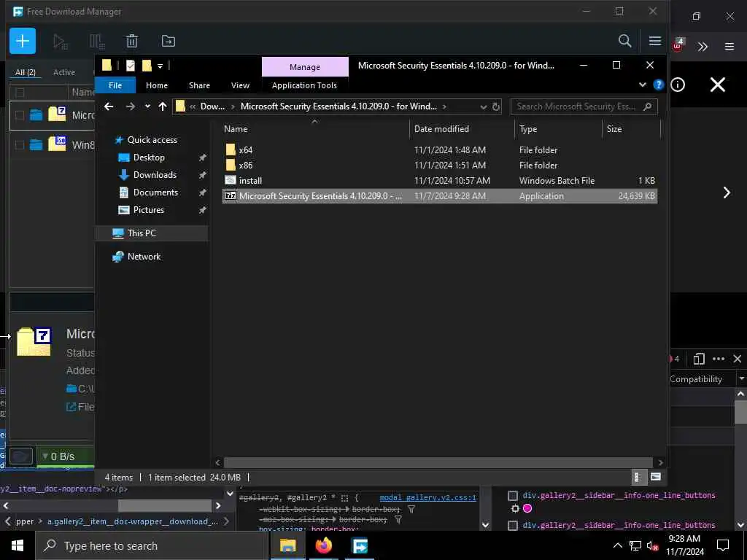Open the Home ribbon tab
Viewport: 747px width, 560px height.
click(x=157, y=85)
